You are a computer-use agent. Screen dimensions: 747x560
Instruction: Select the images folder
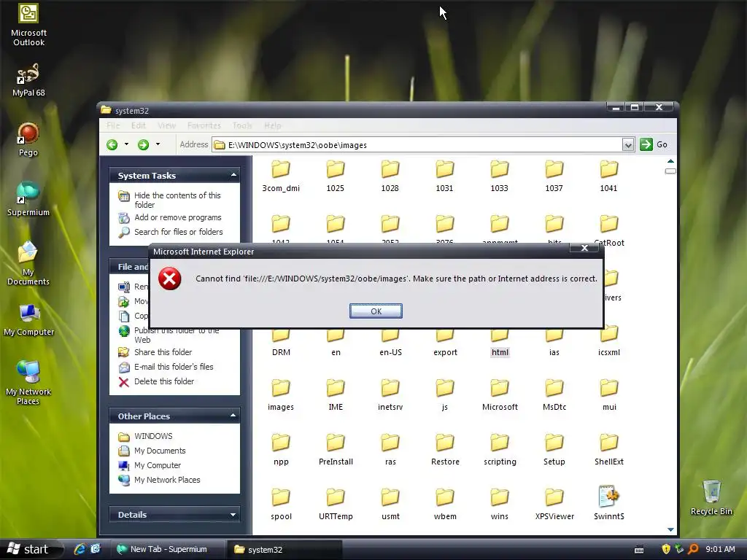click(x=281, y=395)
